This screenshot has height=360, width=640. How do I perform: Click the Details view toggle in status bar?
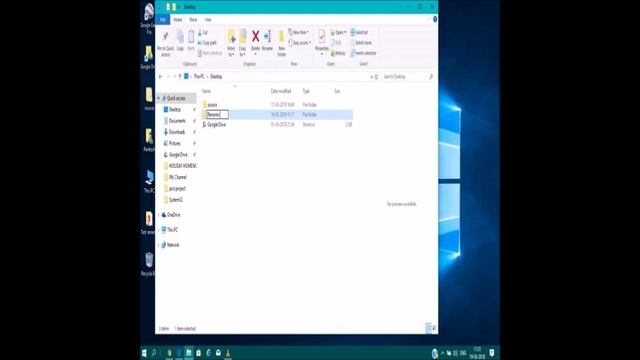click(x=428, y=328)
